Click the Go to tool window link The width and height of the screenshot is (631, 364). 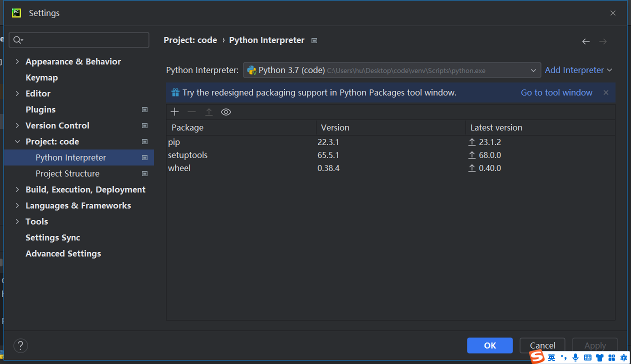[x=556, y=92]
